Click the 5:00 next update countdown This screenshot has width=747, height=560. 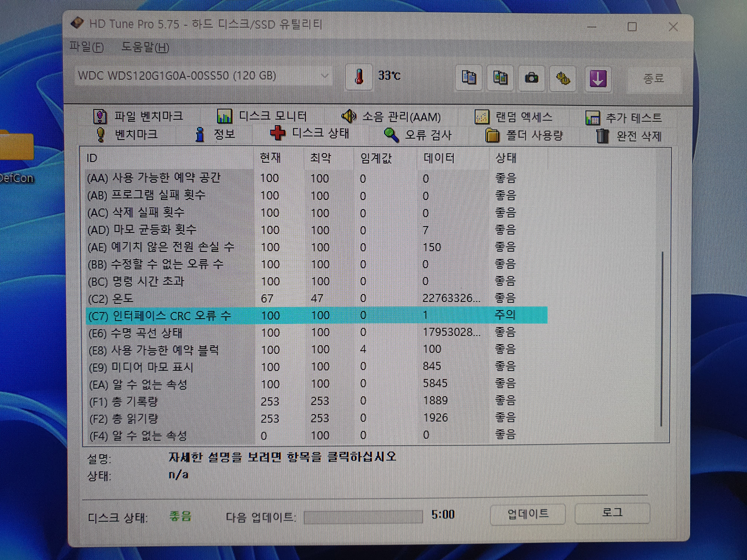coord(443,514)
